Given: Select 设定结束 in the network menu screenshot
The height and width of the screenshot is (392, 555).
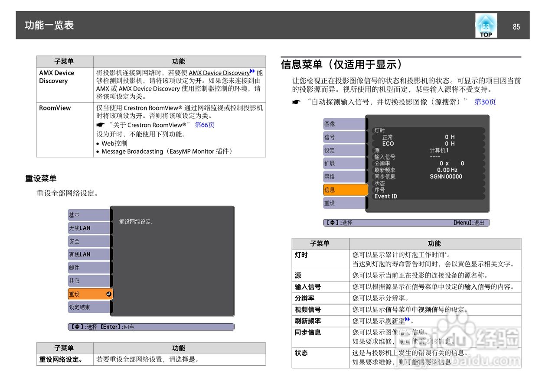Looking at the screenshot, I should coord(89,307).
